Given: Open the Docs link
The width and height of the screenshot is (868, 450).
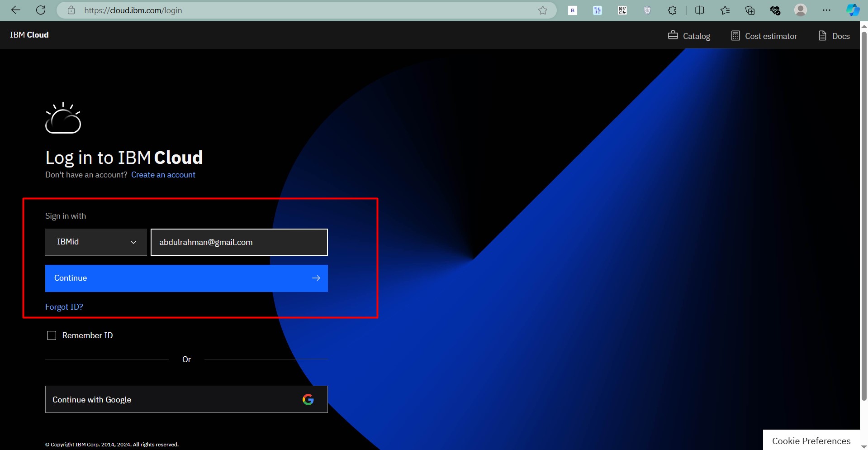Looking at the screenshot, I should pos(834,36).
